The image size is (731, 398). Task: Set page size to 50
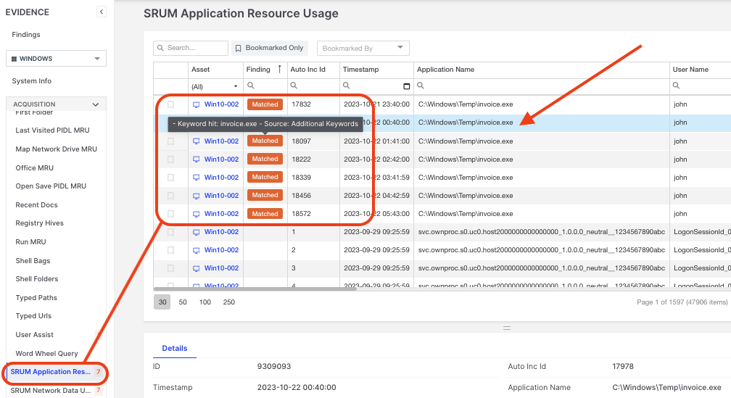[183, 302]
